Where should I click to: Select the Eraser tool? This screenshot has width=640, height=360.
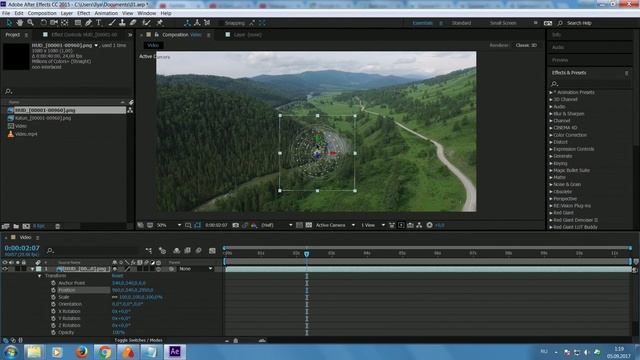[x=133, y=23]
